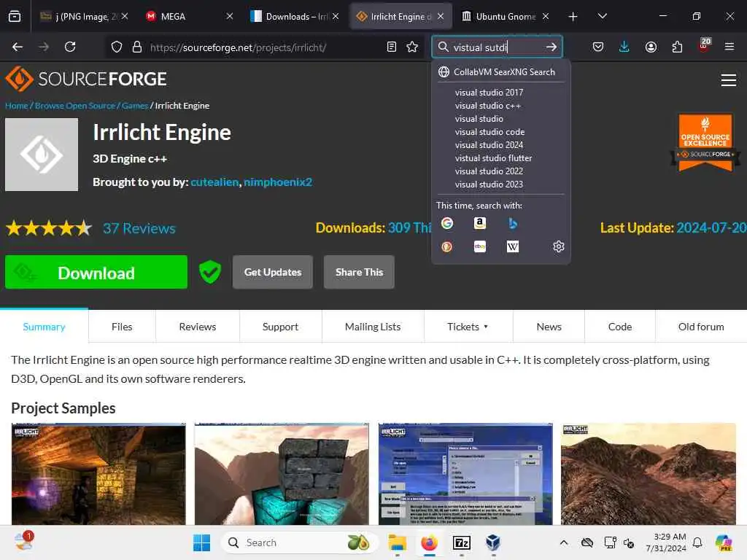Click the browser forward arrow
747x560 pixels.
(44, 47)
